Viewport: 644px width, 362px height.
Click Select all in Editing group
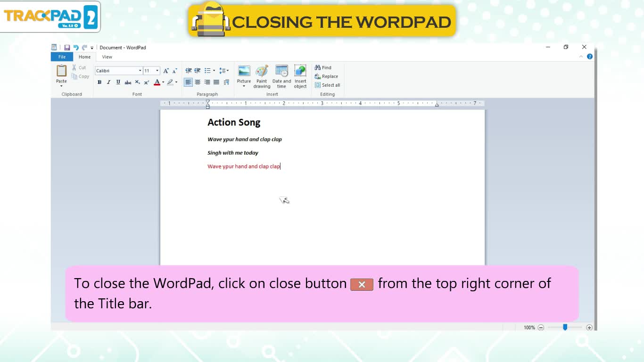(327, 85)
